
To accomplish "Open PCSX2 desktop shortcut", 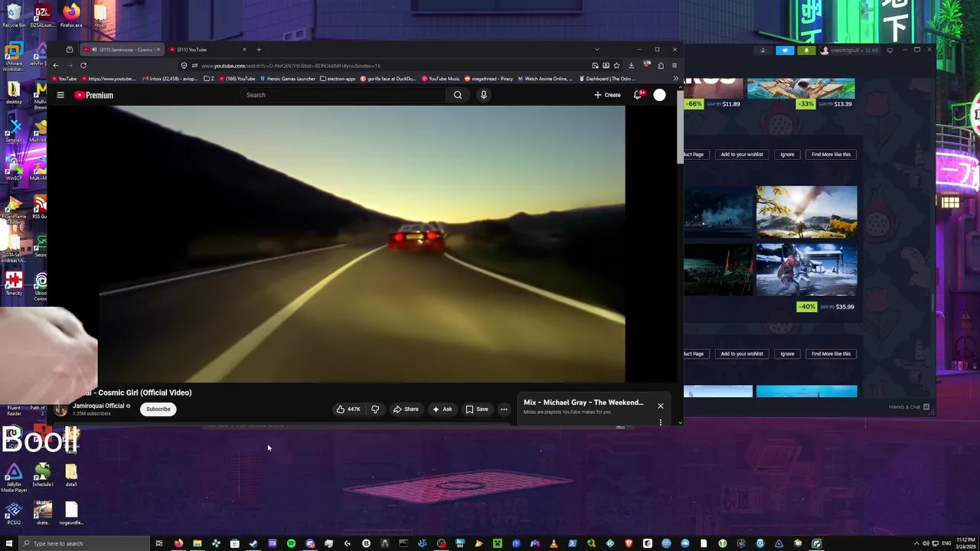I will [14, 514].
